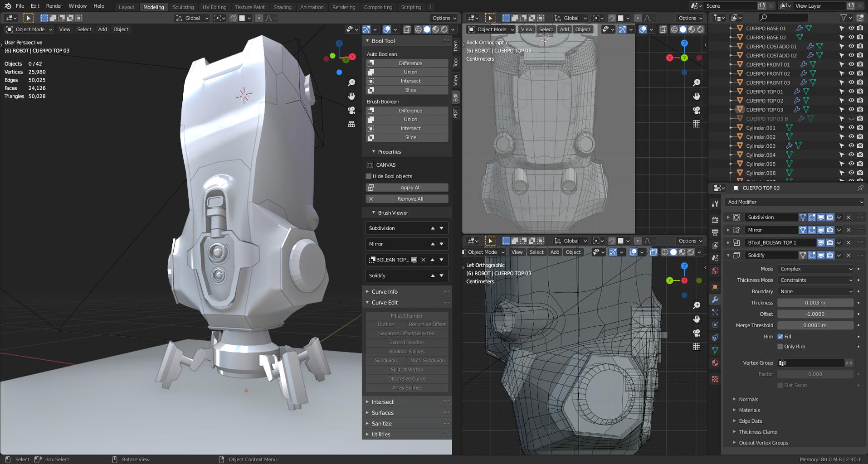The height and width of the screenshot is (464, 868).
Task: Enable the Hide Bool objects checkbox
Action: click(369, 176)
